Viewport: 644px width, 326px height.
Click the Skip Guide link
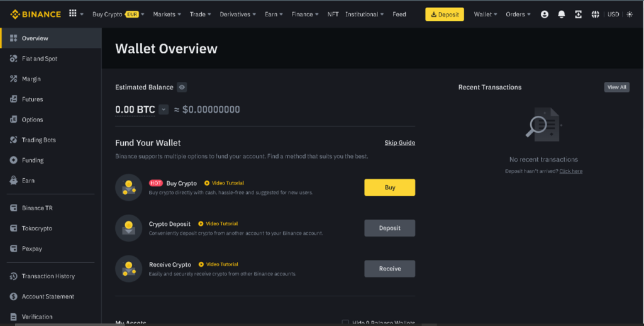(x=399, y=143)
